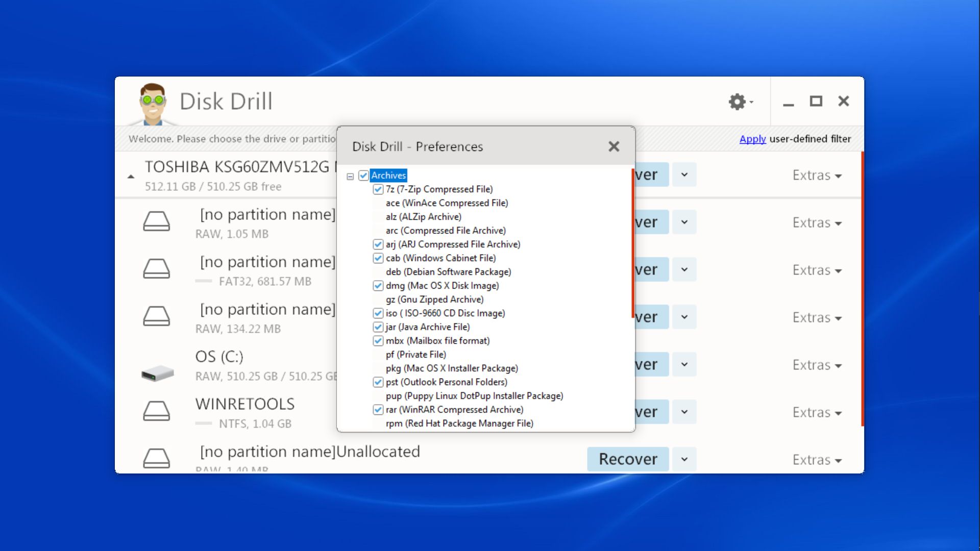Open Extras menu for RAW 1.05 MB partition
The image size is (980, 551).
(x=817, y=222)
